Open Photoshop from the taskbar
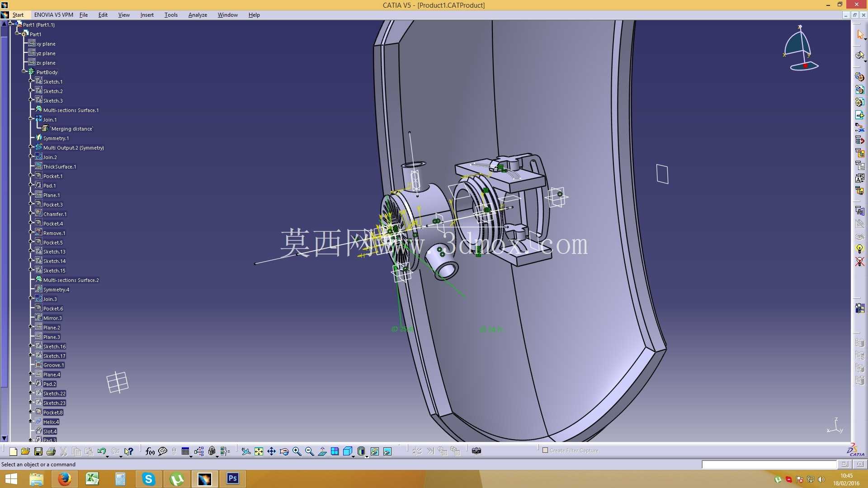 233,479
